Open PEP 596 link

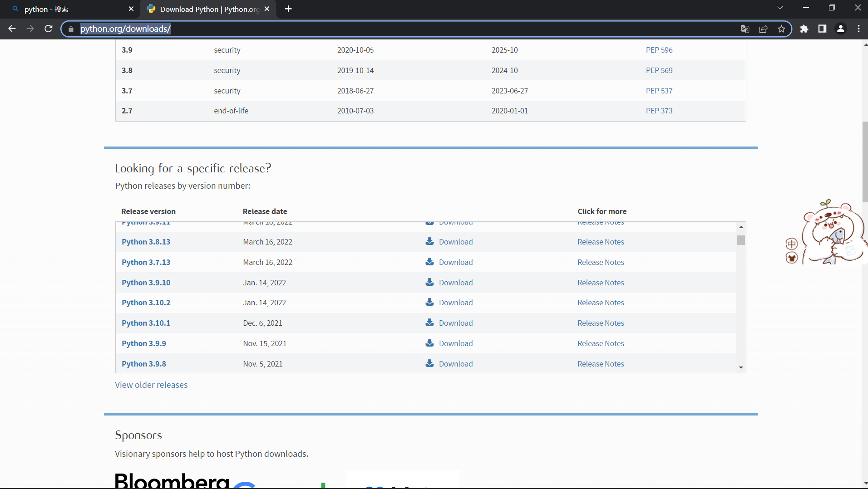pos(659,50)
